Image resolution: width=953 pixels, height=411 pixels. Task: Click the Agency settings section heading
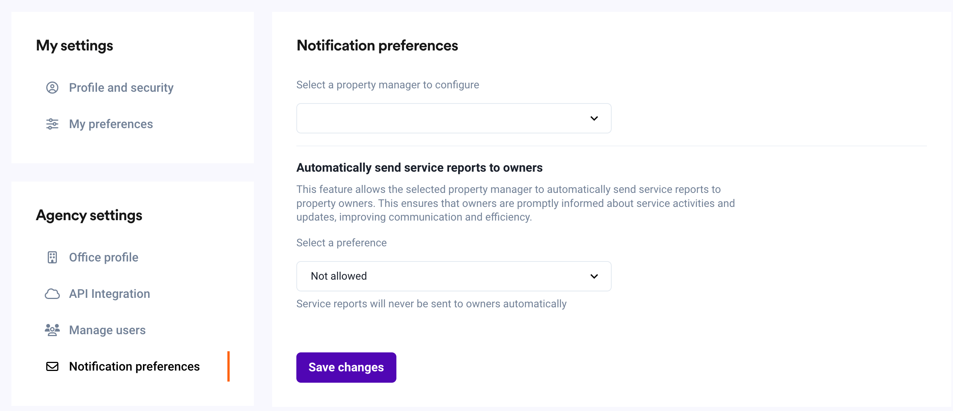[x=89, y=215]
